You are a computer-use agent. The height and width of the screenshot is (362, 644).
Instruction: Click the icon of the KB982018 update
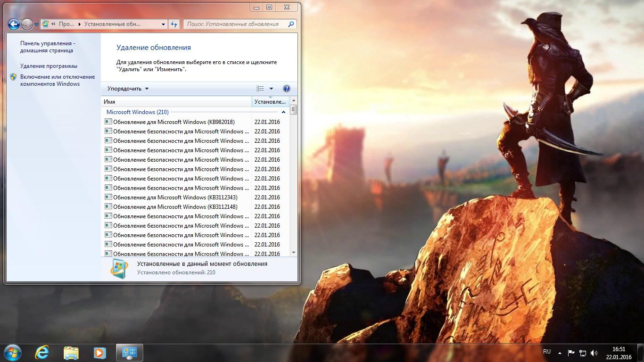click(x=108, y=122)
